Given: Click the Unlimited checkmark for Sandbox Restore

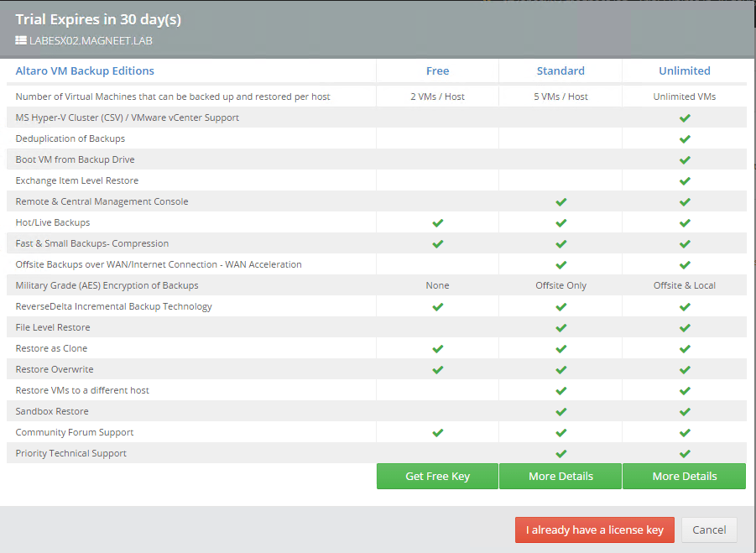Looking at the screenshot, I should tap(685, 412).
